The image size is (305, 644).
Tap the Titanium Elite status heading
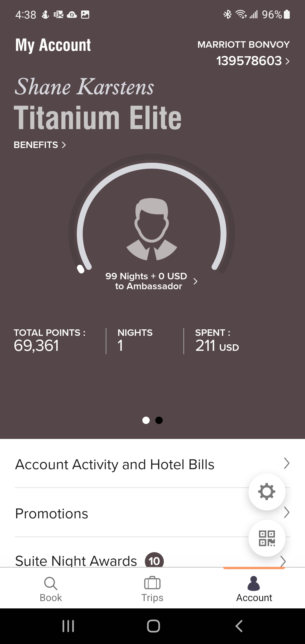pyautogui.click(x=97, y=118)
